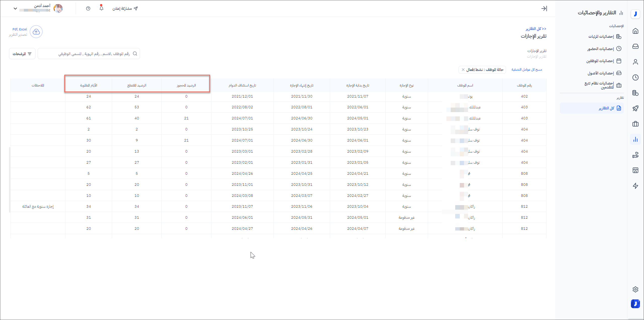The image size is (644, 320).
Task: Click Share Announcement (مشاركة إعلان) button
Action: [x=125, y=9]
